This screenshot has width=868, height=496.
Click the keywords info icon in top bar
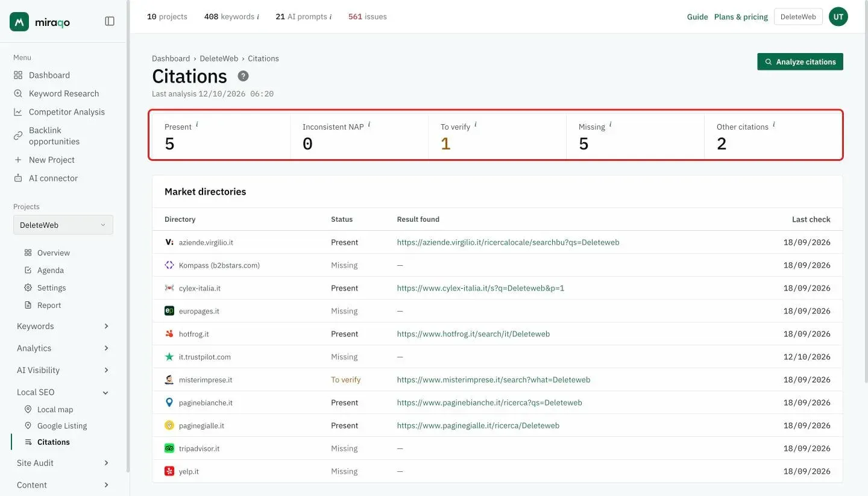click(x=258, y=17)
